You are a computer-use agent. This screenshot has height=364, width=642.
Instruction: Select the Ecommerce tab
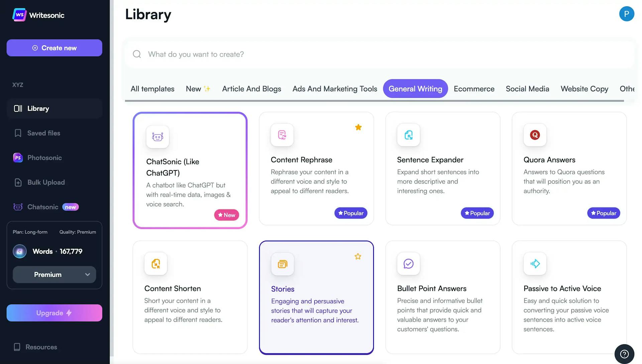click(474, 88)
